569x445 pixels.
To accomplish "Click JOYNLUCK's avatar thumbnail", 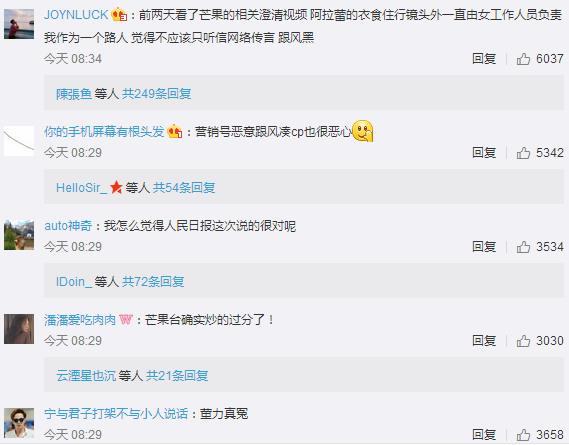I will [x=19, y=24].
